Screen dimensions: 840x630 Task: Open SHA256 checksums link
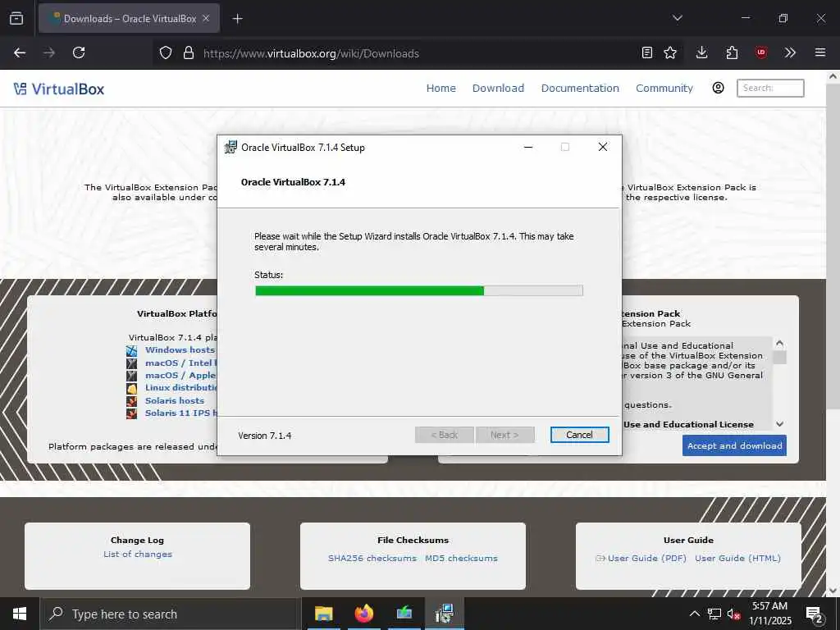[x=372, y=558]
